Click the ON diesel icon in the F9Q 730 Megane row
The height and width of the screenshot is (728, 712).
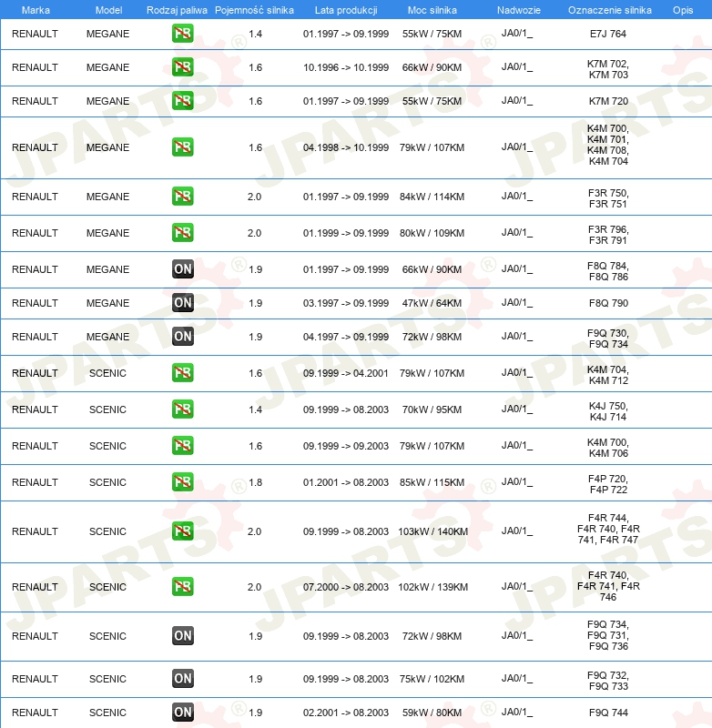point(182,336)
